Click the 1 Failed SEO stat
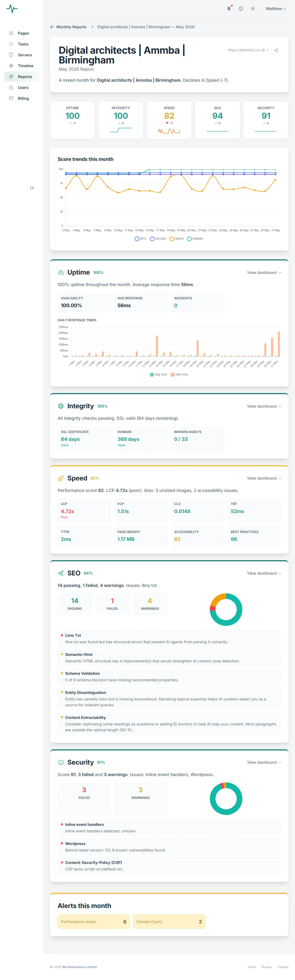This screenshot has height=980, width=295. pyautogui.click(x=112, y=604)
